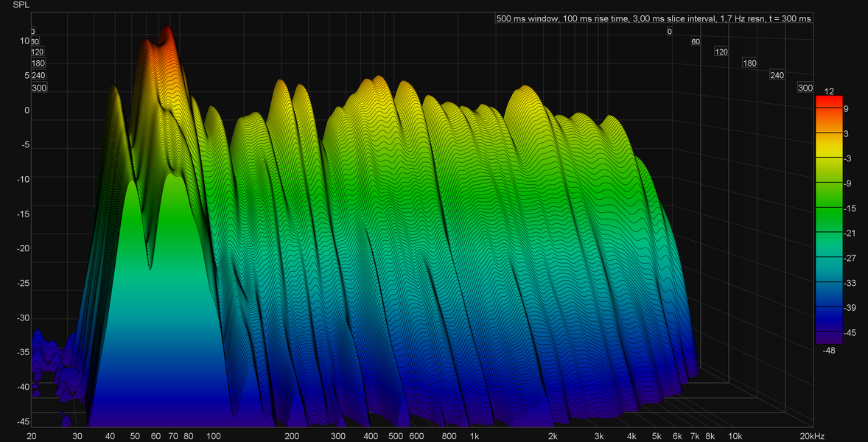Click the waterfall info text starting '500 ms window'
The height and width of the screenshot is (442, 868).
coord(654,19)
